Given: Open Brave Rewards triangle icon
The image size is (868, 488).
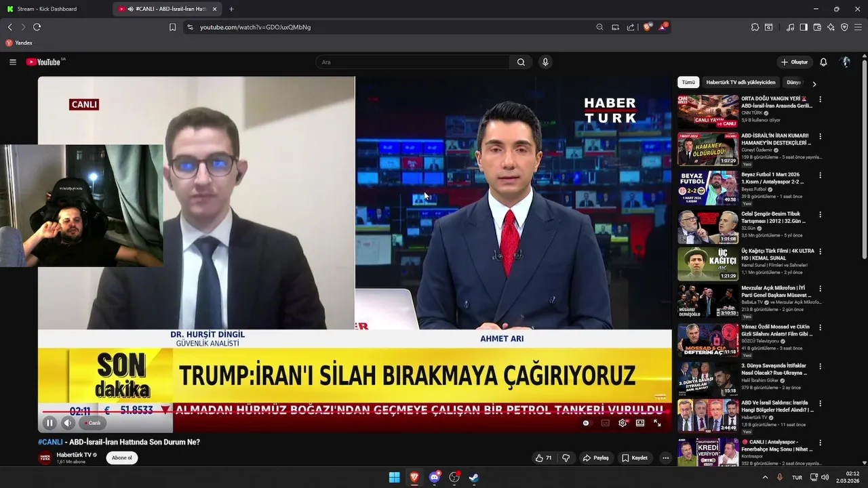Looking at the screenshot, I should pos(663,27).
